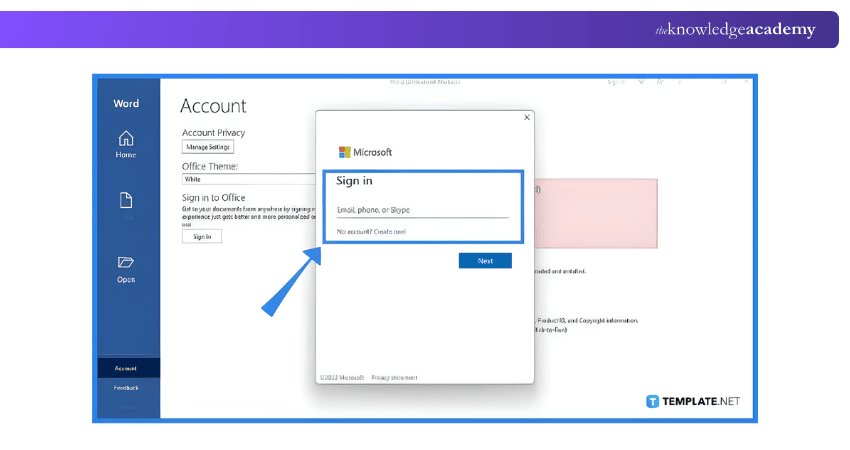Click the Account Privacy label
The height and width of the screenshot is (450, 850).
214,133
